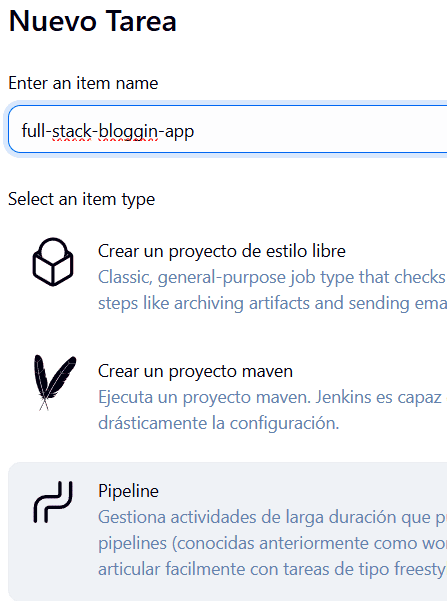
Task: Select 'Crear un proyecto de estilo libre' title
Action: click(x=222, y=251)
